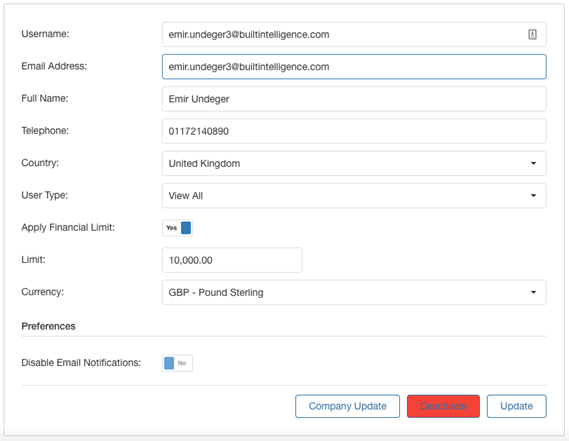
Task: Open the GBP - Pound Sterling currency dropdown
Action: click(x=354, y=293)
